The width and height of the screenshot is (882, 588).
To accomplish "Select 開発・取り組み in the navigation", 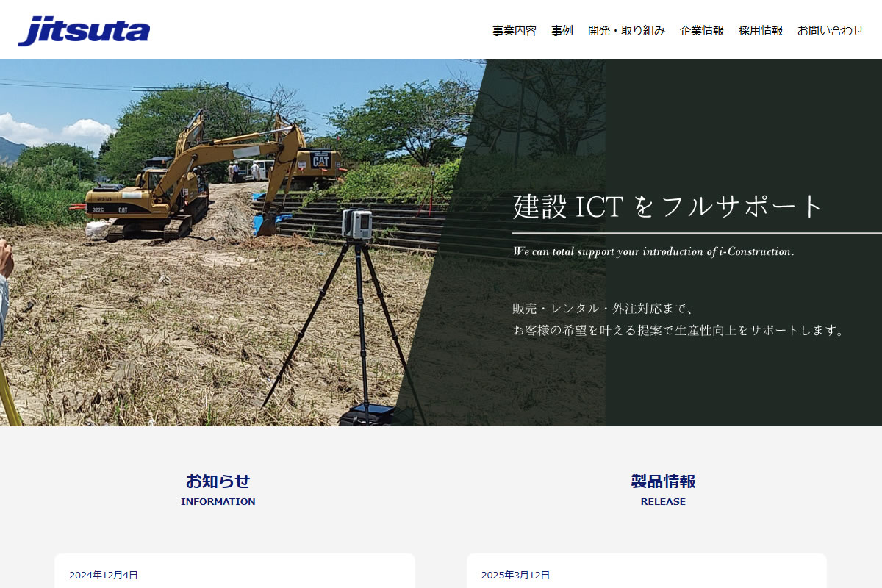I will [x=626, y=31].
